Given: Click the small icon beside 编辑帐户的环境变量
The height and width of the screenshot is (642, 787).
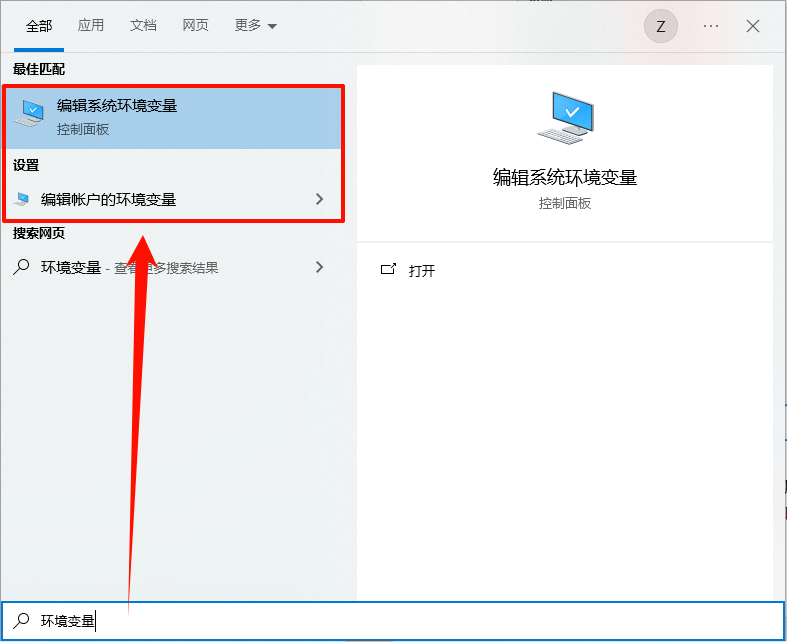Looking at the screenshot, I should pos(22,199).
